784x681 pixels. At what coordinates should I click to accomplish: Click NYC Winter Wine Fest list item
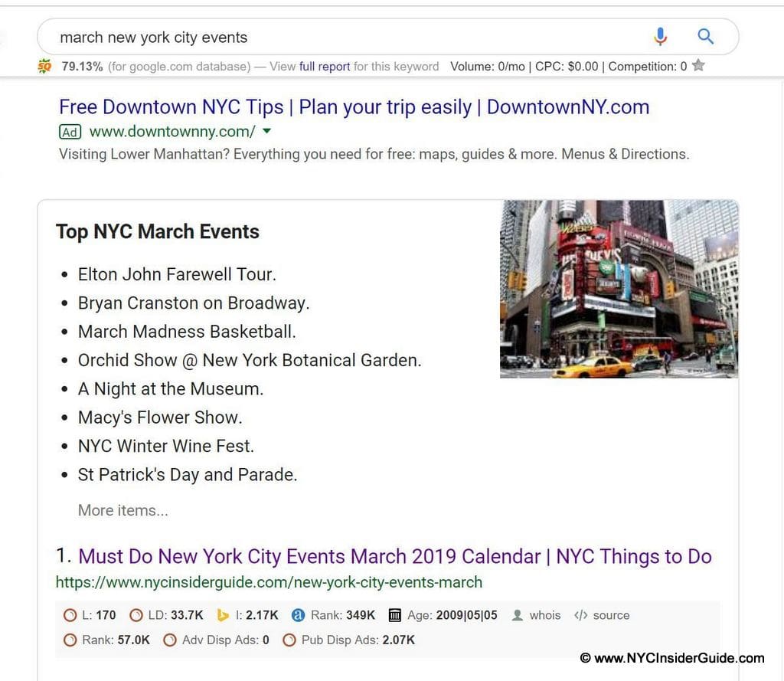[166, 446]
